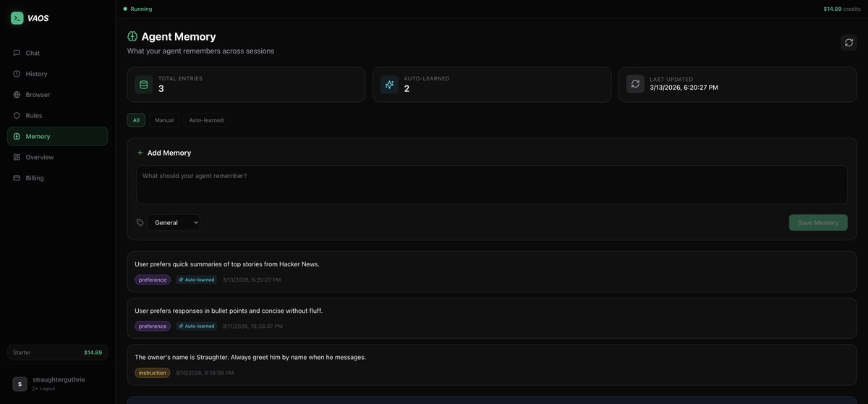Go to the History section

tap(57, 74)
